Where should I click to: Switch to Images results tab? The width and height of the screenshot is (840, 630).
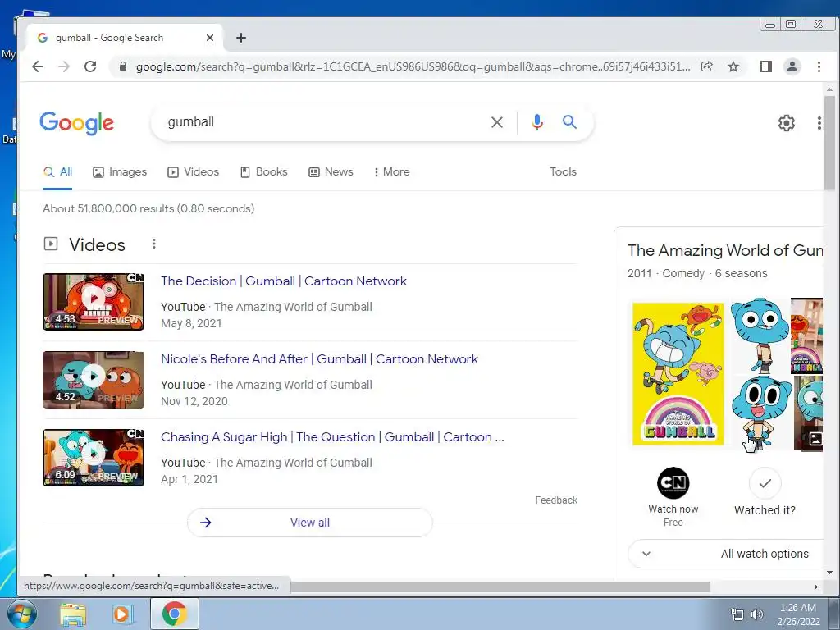120,172
